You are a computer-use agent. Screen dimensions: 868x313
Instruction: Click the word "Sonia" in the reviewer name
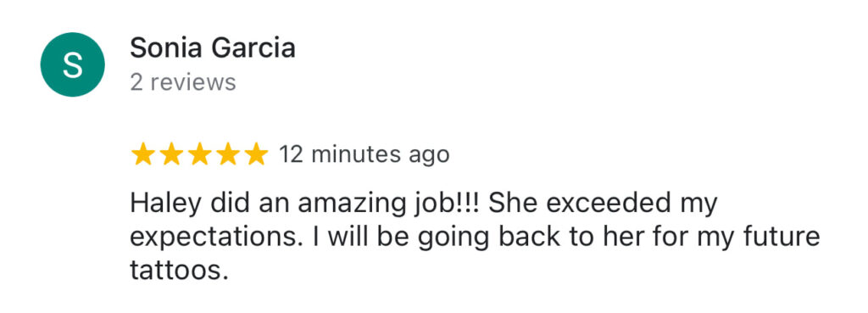coord(168,48)
